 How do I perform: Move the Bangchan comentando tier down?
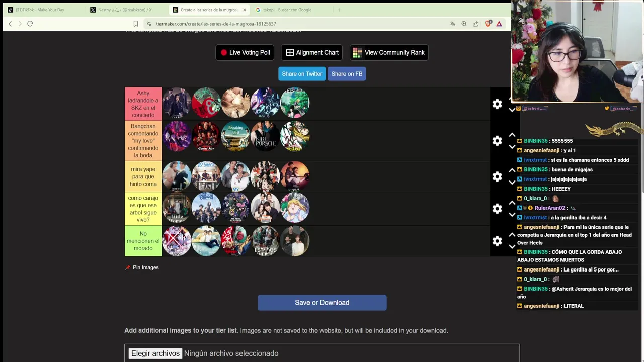pos(512,147)
